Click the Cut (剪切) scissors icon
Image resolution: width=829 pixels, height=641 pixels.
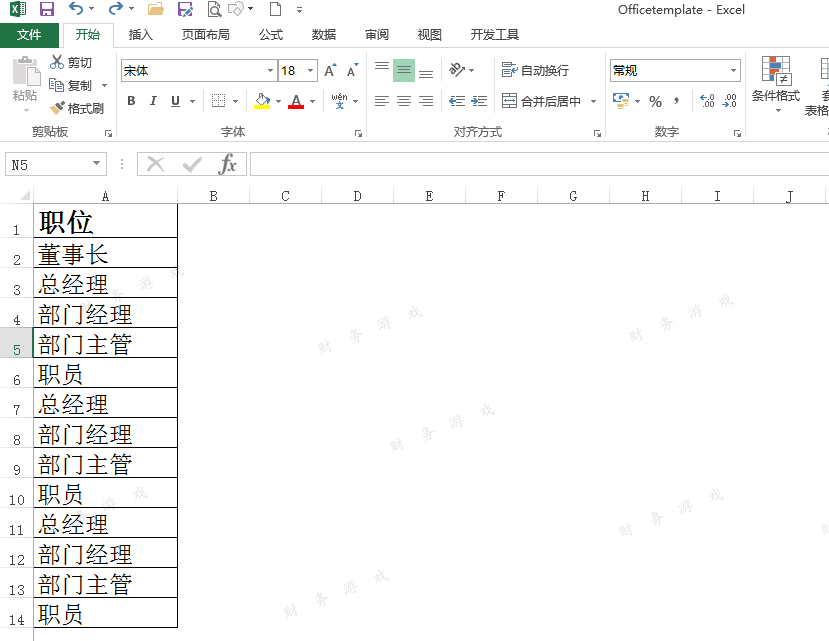click(57, 62)
